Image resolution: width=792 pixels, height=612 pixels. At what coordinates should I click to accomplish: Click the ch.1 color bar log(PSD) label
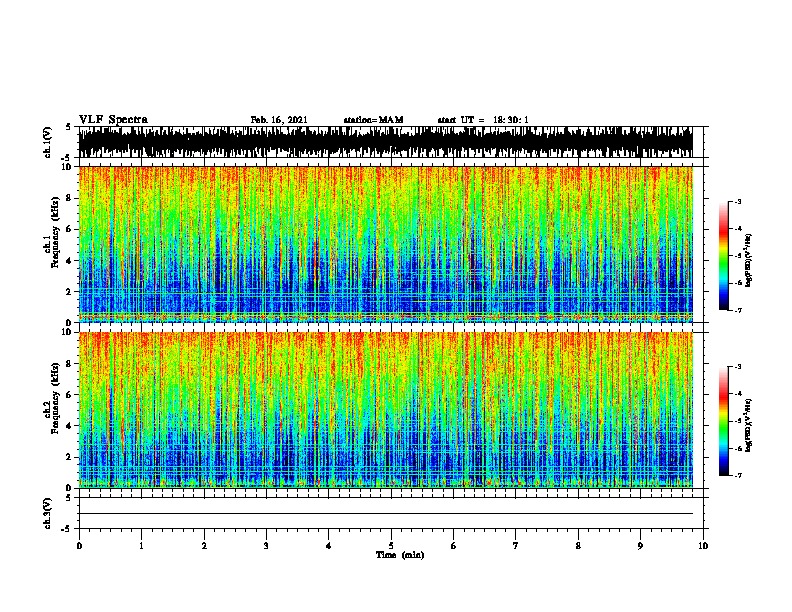pyautogui.click(x=749, y=260)
